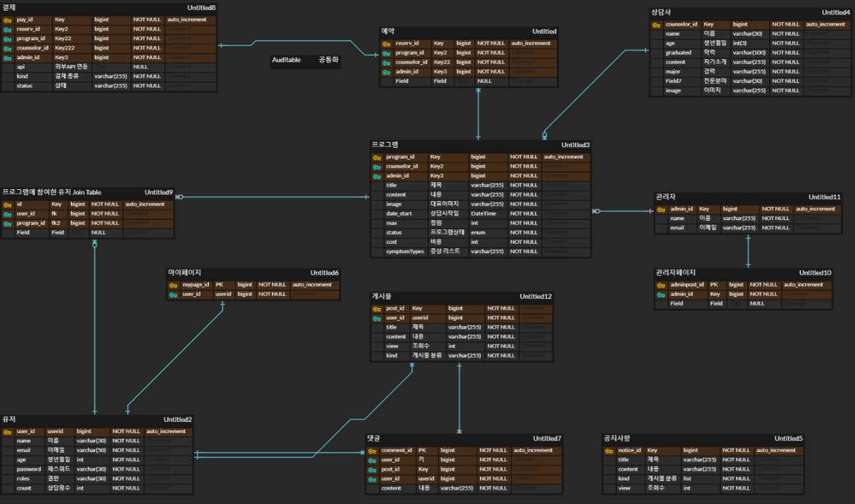Select the 프로그램 table title
Viewport: 855px width, 504px height.
coord(385,145)
